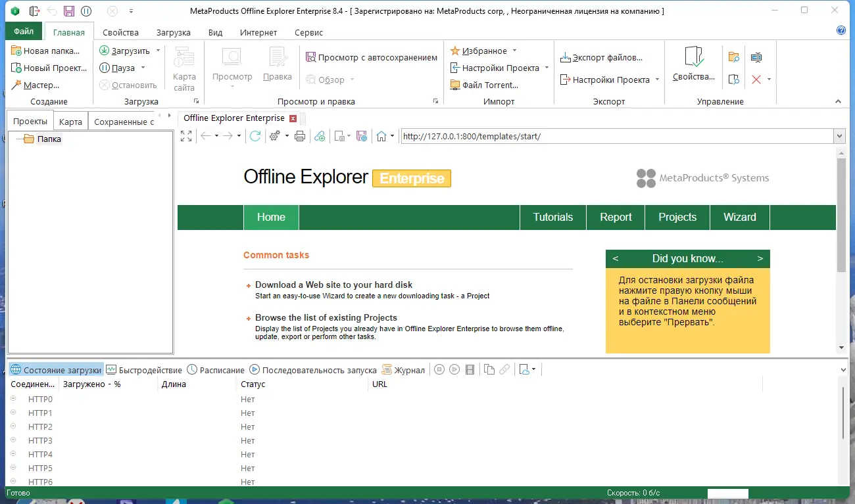Image resolution: width=855 pixels, height=504 pixels.
Task: Open the Tutorials page link
Action: pos(552,217)
